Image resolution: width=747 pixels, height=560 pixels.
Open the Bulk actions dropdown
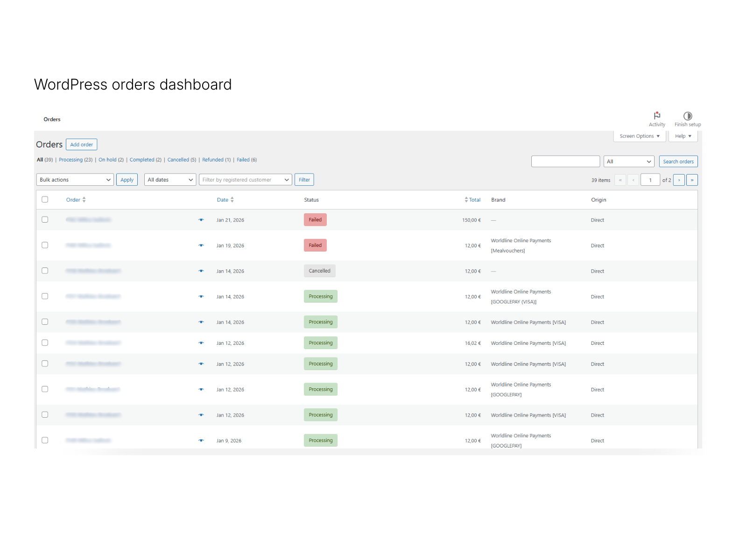coord(75,179)
